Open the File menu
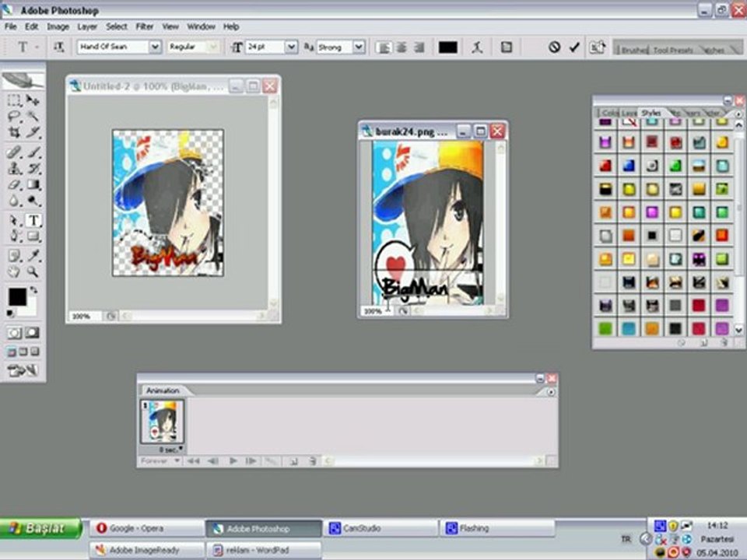The image size is (747, 560). coord(10,26)
